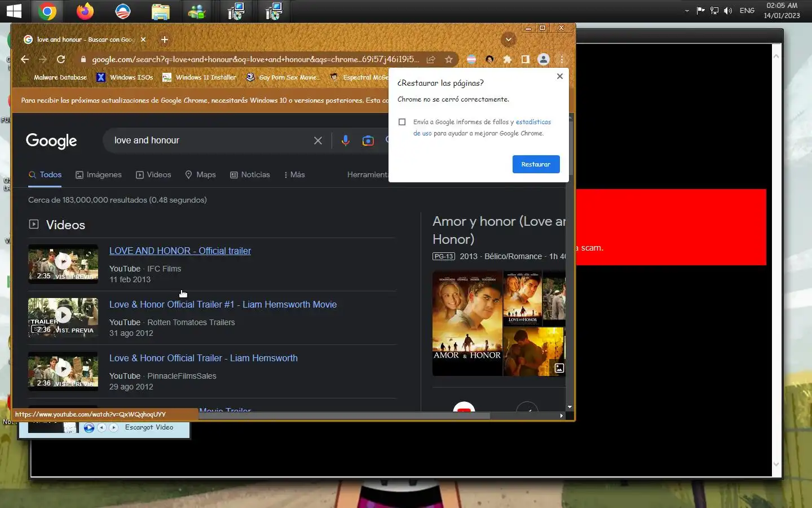Open the Windows ISOs bookmark
This screenshot has height=508, width=812.
[x=125, y=77]
